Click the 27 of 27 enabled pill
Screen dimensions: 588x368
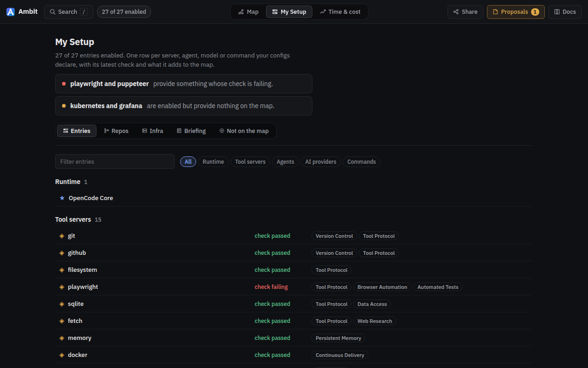click(x=124, y=12)
